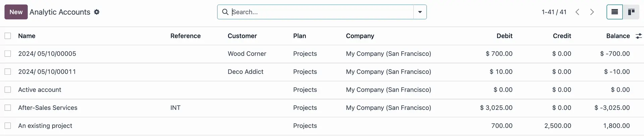Image resolution: width=644 pixels, height=136 pixels.
Task: Click the New button
Action: [x=16, y=12]
